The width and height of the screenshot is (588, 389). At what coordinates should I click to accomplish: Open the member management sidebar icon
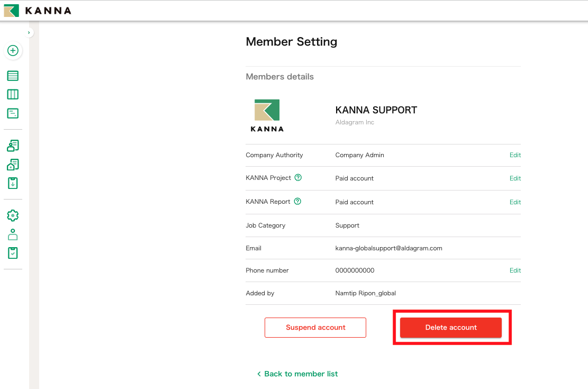(12, 145)
